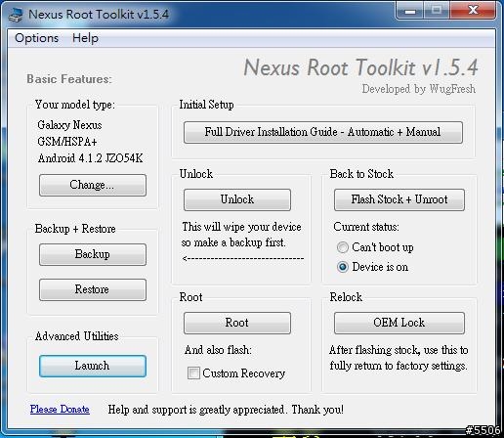The image size is (504, 438).
Task: Launch the Advanced Utilities
Action: (93, 366)
